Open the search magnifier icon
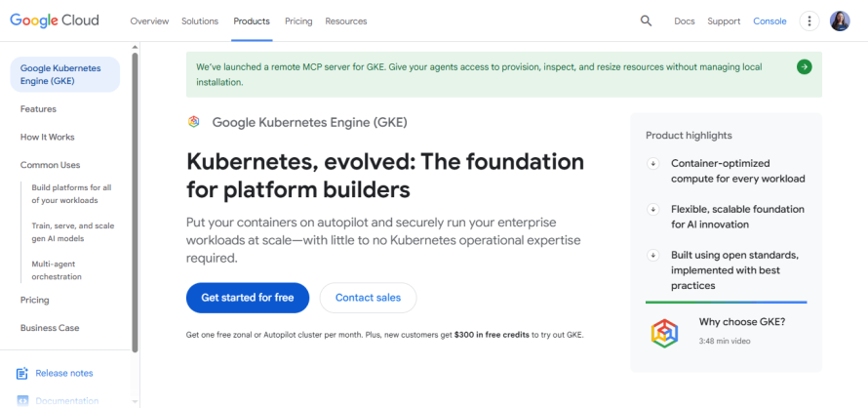Screen dimensions: 868x408 point(646,21)
